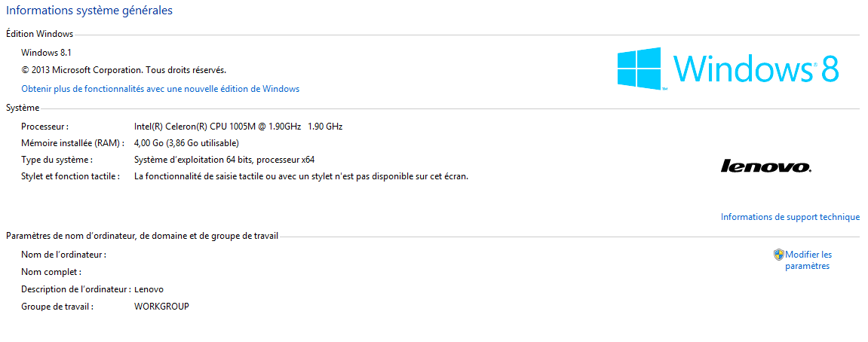The width and height of the screenshot is (868, 342).
Task: Select the Lenovo computer description value
Action: tap(149, 289)
